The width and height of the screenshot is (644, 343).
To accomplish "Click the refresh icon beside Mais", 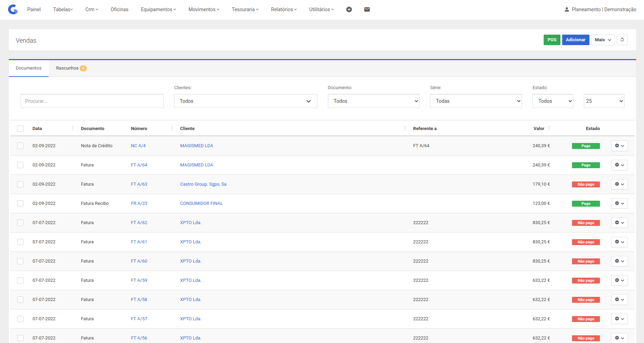I will [622, 40].
